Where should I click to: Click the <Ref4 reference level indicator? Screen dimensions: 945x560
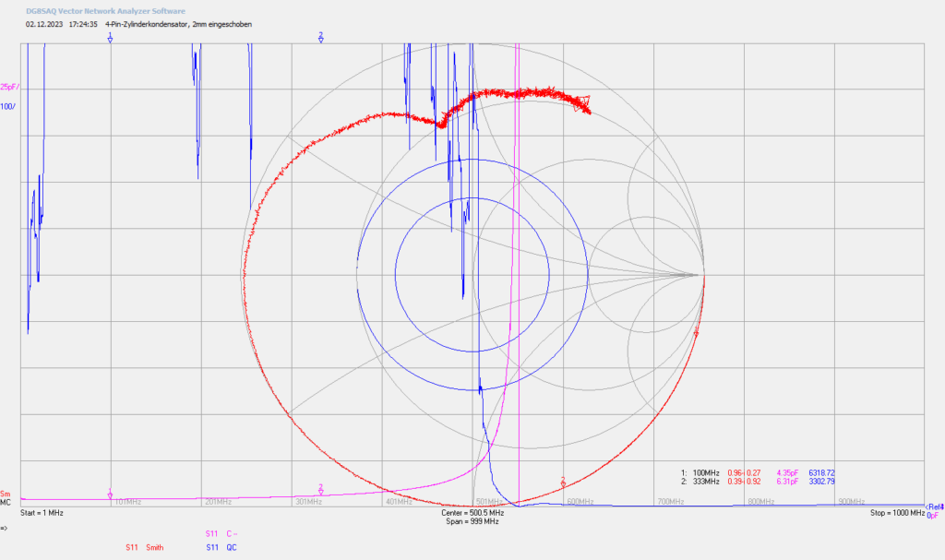(935, 507)
